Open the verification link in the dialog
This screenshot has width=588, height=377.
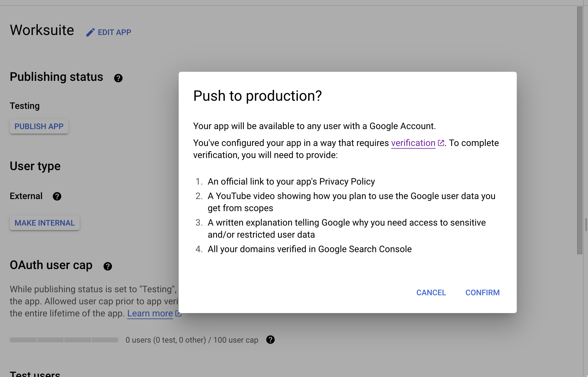(x=413, y=143)
